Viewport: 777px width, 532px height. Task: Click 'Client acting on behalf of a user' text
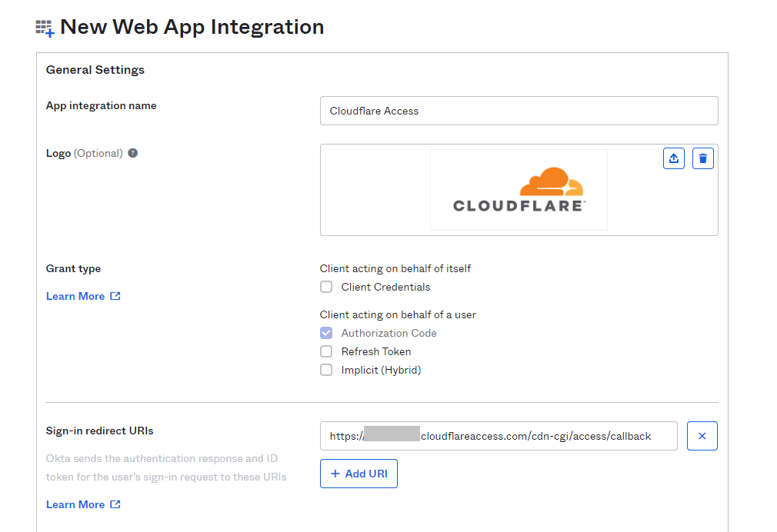click(398, 314)
